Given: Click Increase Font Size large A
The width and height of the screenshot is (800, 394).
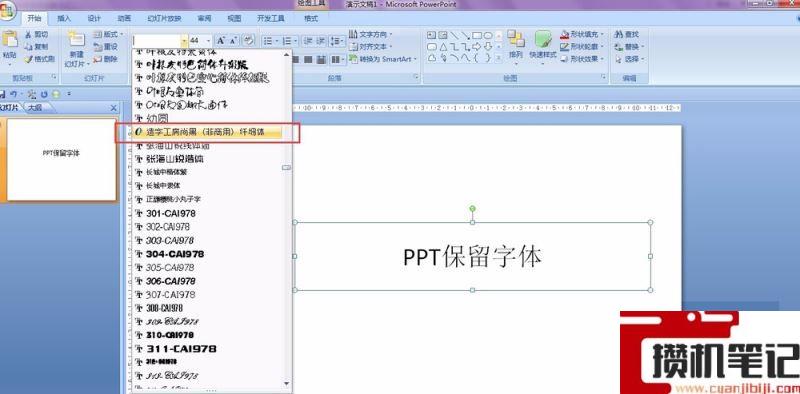Looking at the screenshot, I should [x=221, y=40].
